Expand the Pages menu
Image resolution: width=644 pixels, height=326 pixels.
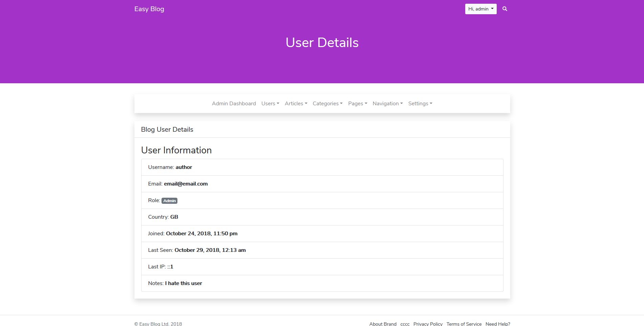pyautogui.click(x=357, y=104)
